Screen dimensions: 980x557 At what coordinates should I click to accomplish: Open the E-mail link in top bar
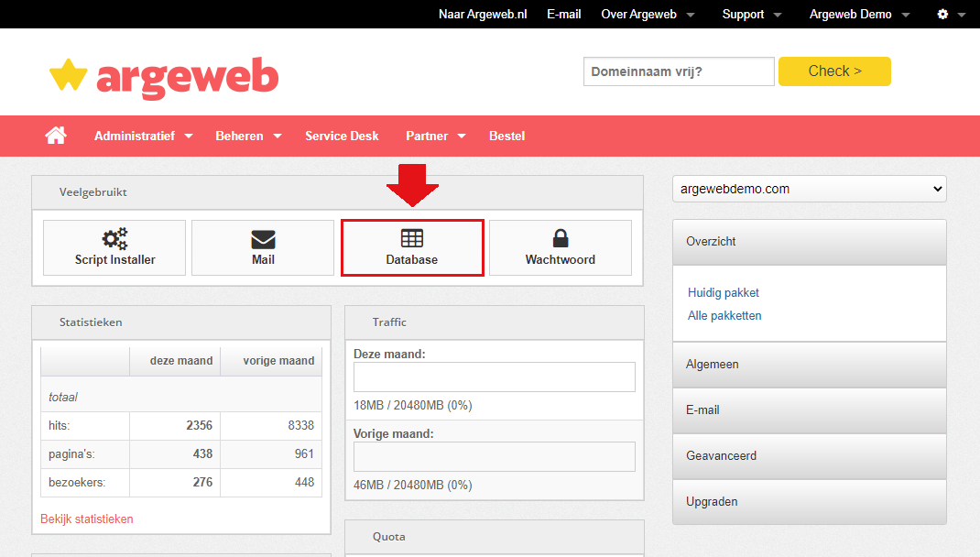point(564,14)
